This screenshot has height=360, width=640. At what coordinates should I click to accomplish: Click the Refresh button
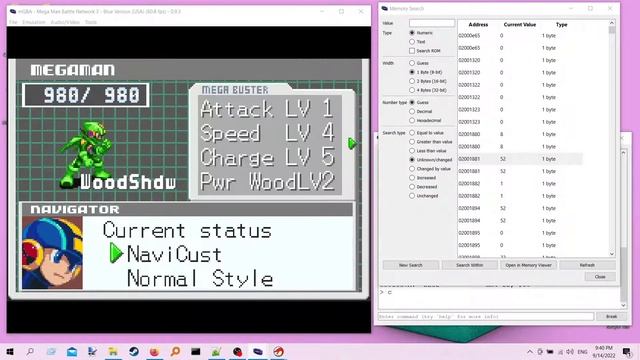tap(587, 265)
